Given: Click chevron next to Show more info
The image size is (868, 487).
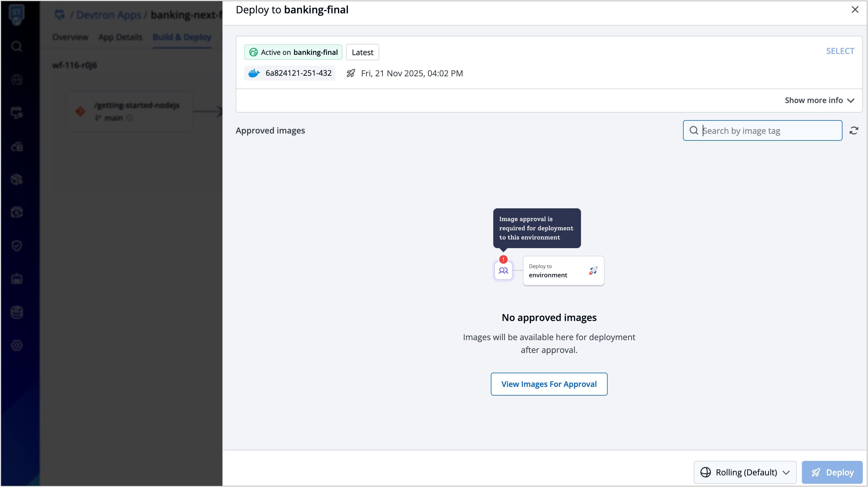Looking at the screenshot, I should 851,100.
